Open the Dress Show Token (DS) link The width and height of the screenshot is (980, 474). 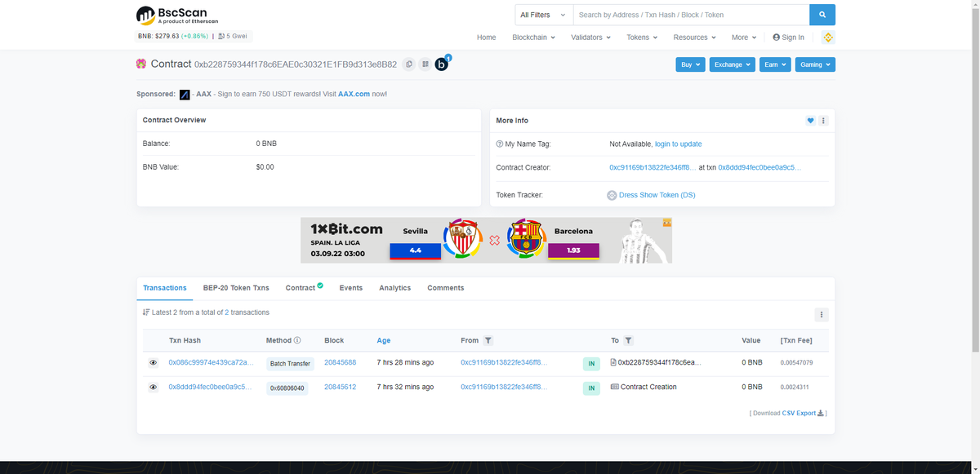click(657, 195)
